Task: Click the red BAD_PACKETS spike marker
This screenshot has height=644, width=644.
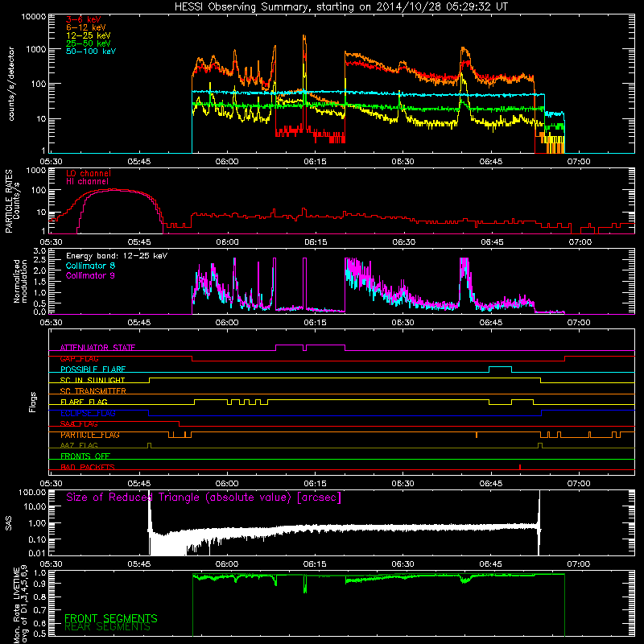Action: pyautogui.click(x=520, y=467)
